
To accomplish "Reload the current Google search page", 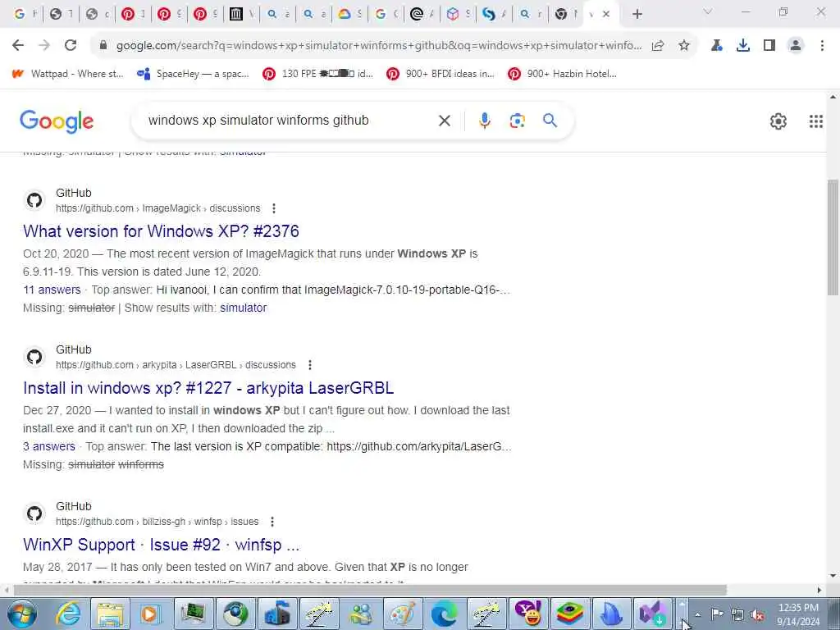I will point(71,46).
